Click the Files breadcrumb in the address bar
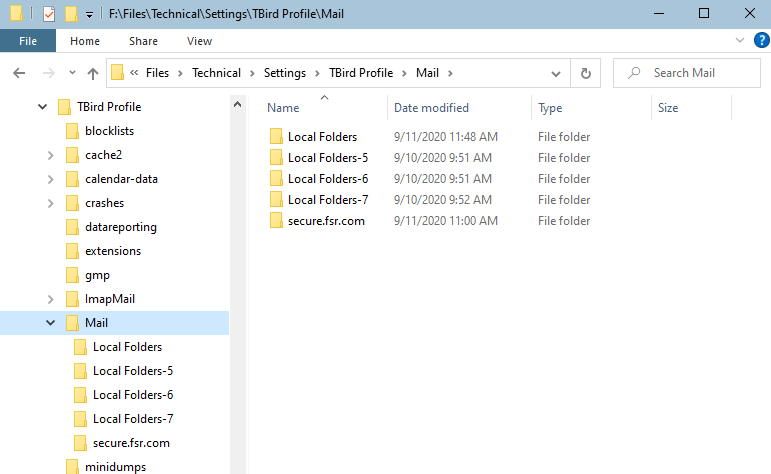 (157, 73)
